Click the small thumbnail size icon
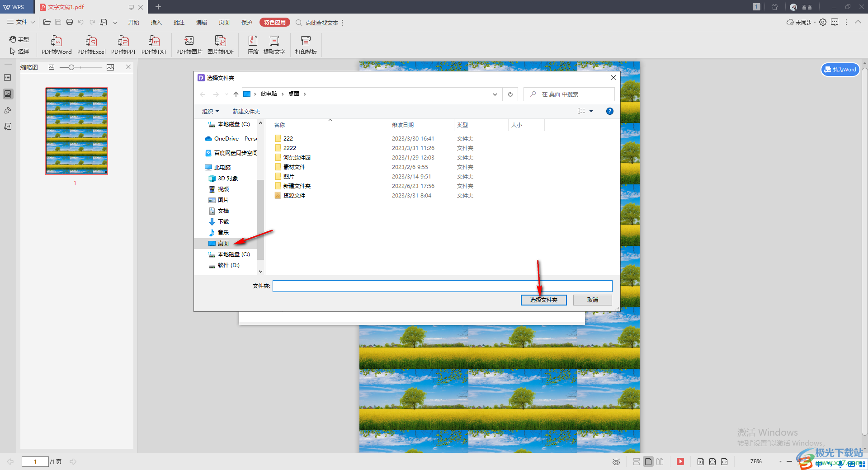The image size is (868, 470). click(x=52, y=67)
